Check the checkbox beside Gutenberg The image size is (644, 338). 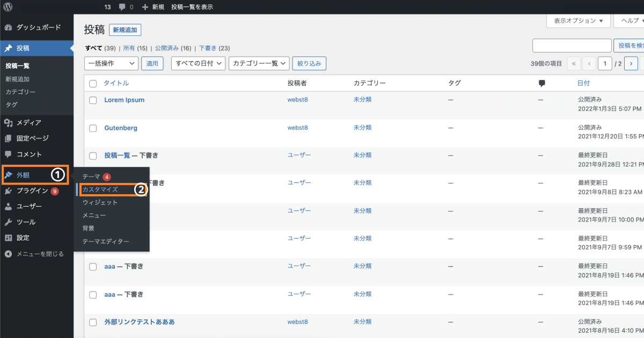tap(93, 128)
